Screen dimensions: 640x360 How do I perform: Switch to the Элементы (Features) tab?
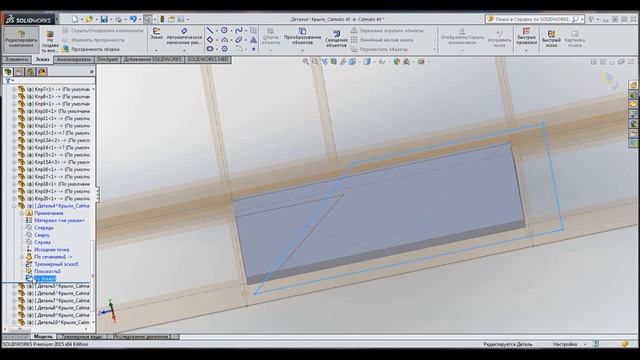16,60
